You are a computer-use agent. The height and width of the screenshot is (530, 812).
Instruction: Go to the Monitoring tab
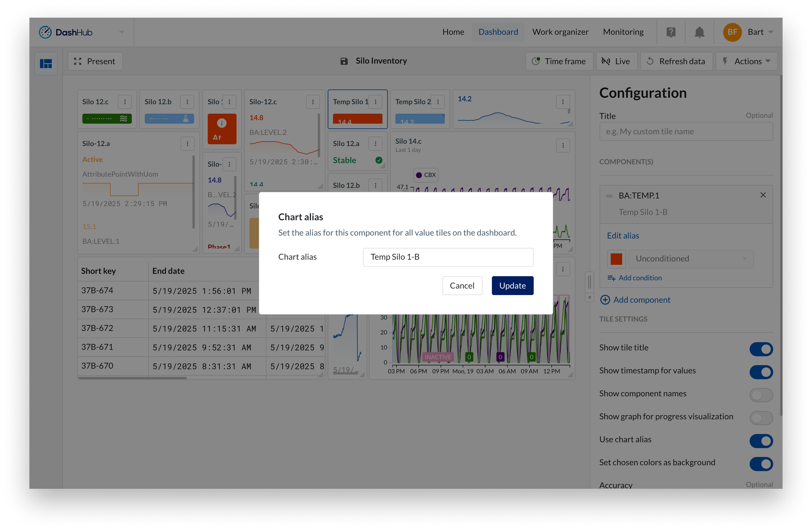point(623,32)
